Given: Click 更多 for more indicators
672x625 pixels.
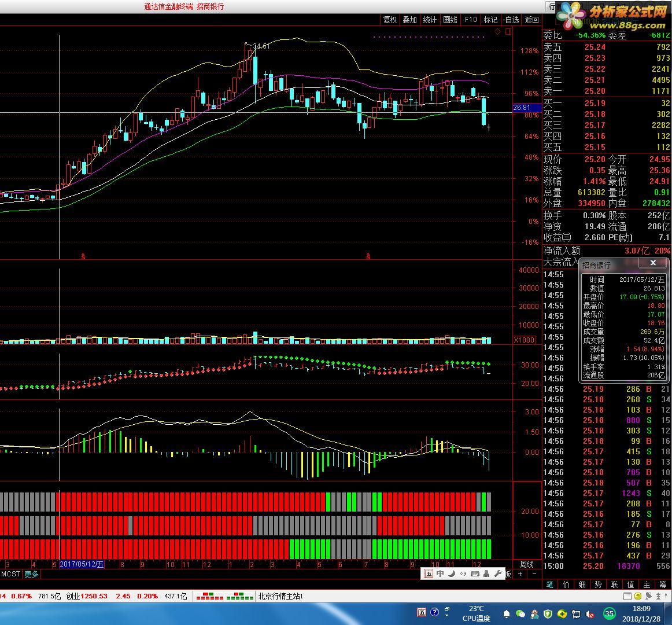Looking at the screenshot, I should pyautogui.click(x=31, y=574).
